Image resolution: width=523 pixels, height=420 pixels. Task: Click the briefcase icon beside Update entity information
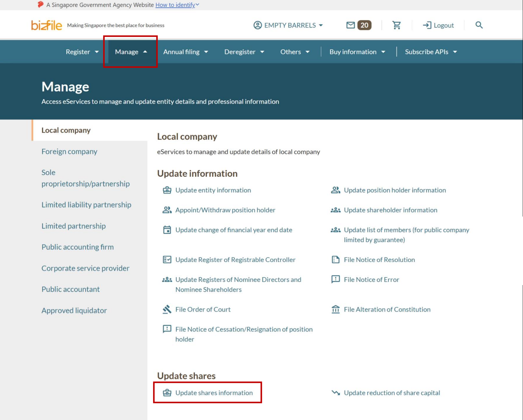point(167,190)
